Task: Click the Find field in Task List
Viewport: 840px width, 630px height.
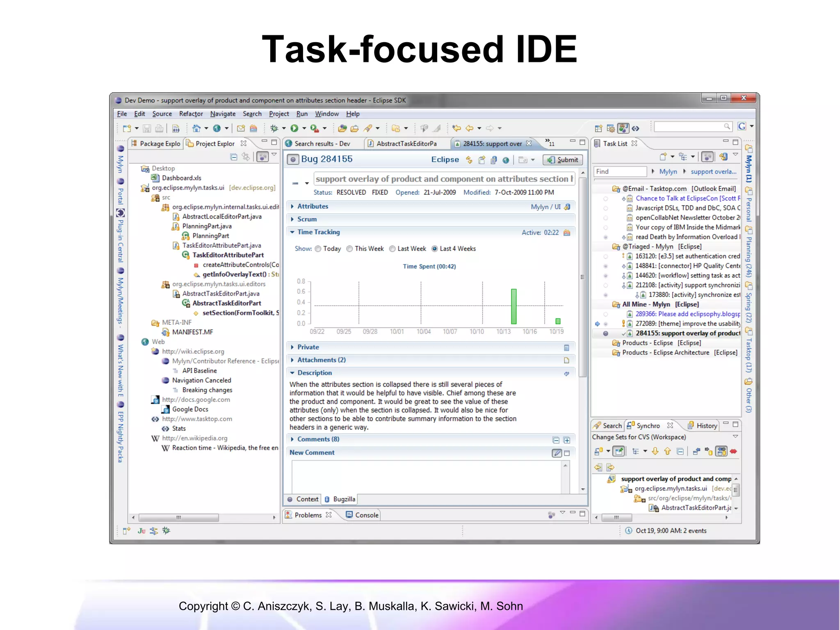Action: 620,172
